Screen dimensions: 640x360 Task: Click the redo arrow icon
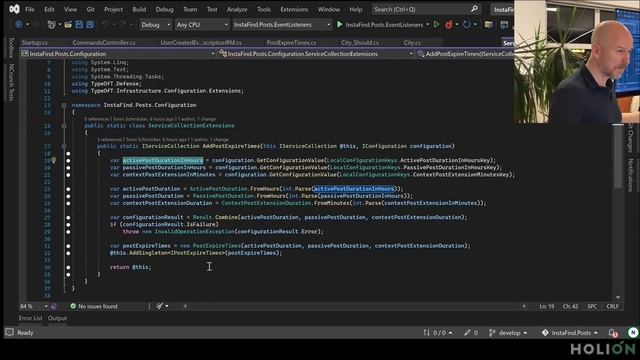(122, 24)
